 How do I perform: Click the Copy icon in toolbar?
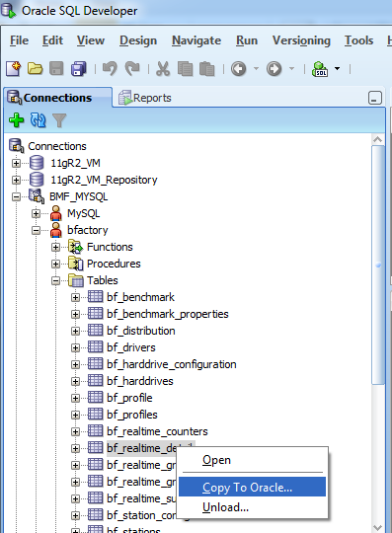point(186,69)
